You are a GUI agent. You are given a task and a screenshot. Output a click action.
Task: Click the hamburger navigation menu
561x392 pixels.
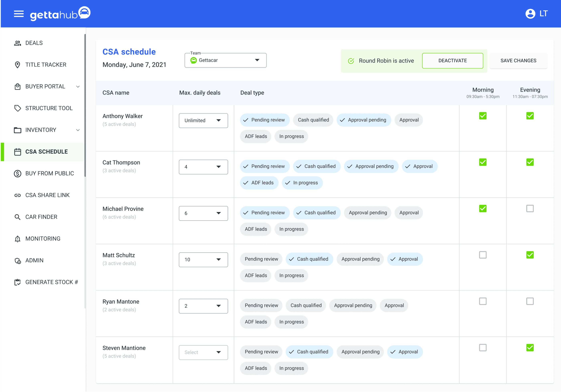click(x=19, y=14)
